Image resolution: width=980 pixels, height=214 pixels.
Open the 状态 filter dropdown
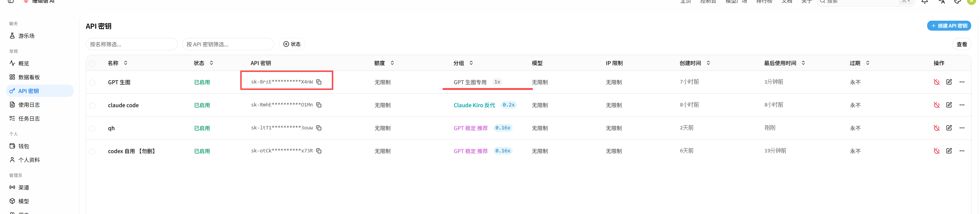click(x=292, y=44)
